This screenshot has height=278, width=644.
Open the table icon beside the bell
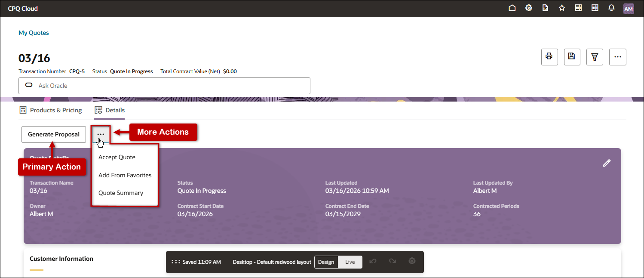pyautogui.click(x=595, y=8)
